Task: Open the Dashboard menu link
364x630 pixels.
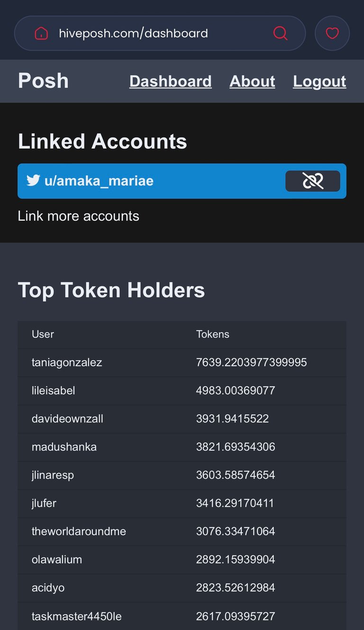Action: (x=171, y=81)
